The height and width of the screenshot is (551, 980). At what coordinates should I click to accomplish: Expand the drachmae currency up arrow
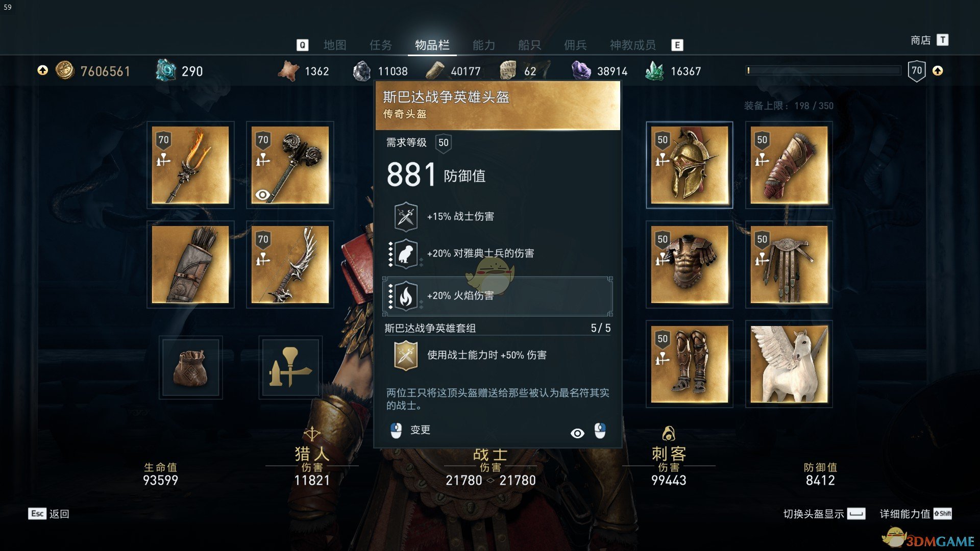tap(42, 70)
